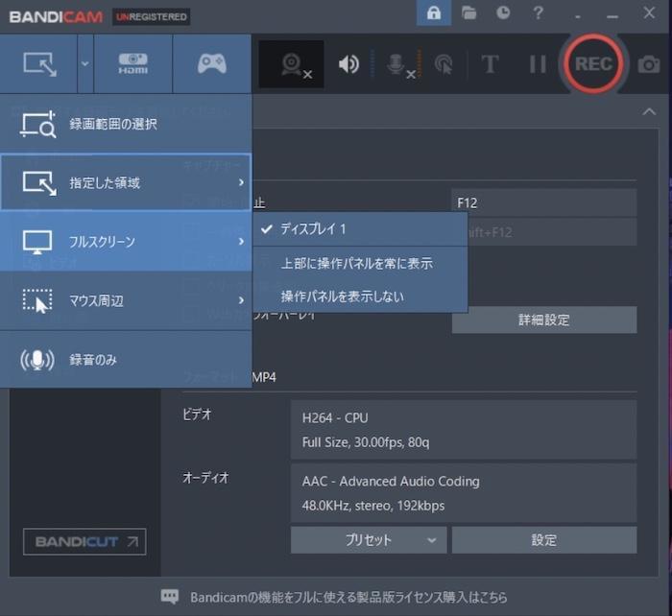Expand the フルスクリーン submenu arrow
The height and width of the screenshot is (616, 672).
coord(241,242)
